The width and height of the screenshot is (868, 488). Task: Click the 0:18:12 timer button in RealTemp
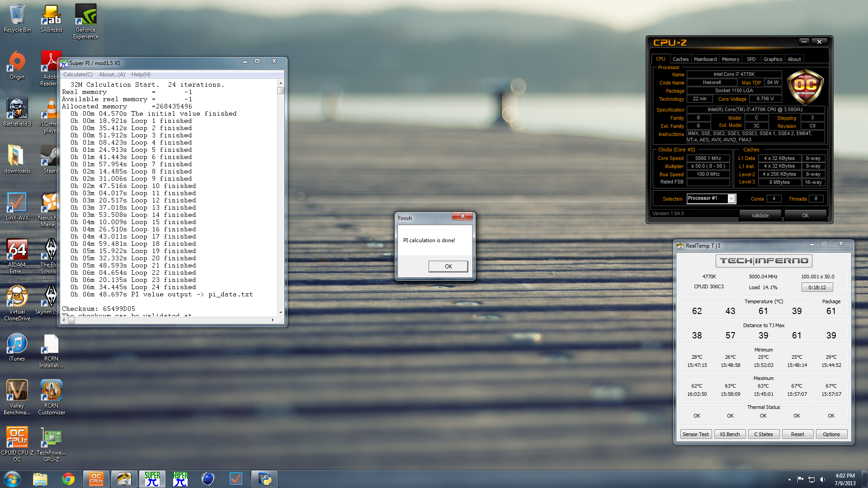pos(817,287)
